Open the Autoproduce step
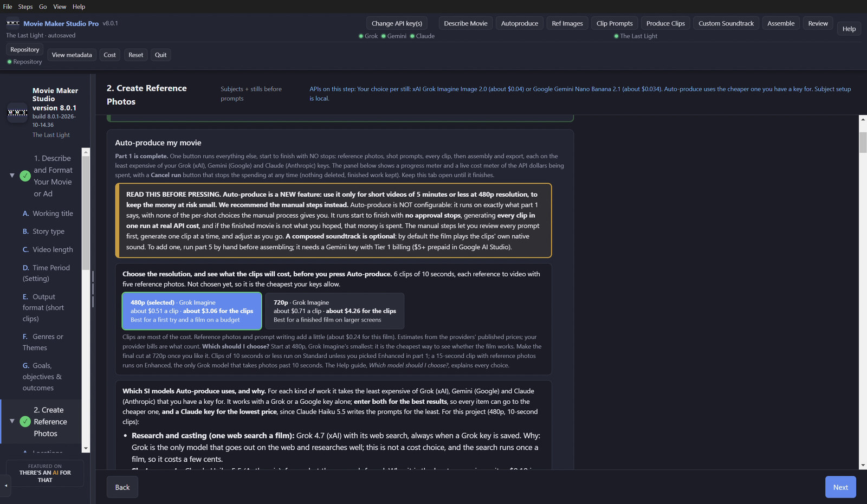 520,23
